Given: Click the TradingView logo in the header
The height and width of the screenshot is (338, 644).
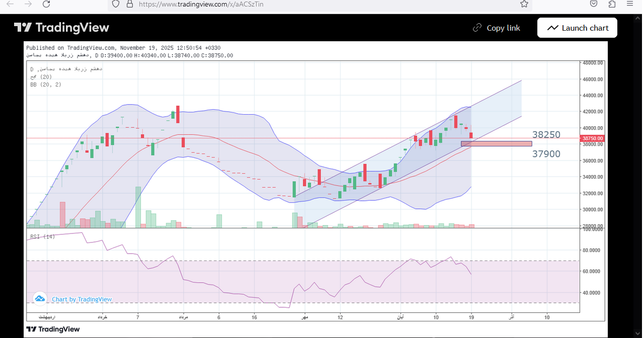Looking at the screenshot, I should tap(61, 28).
